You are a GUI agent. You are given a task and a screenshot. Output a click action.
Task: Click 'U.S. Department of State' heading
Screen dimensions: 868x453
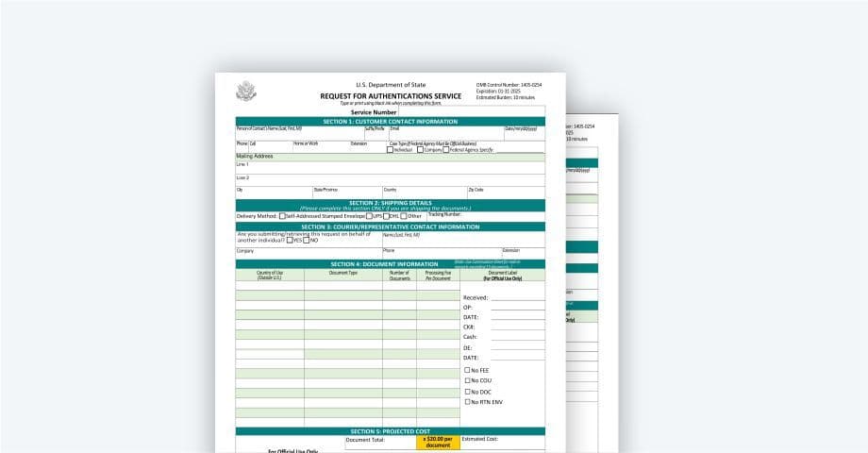391,85
